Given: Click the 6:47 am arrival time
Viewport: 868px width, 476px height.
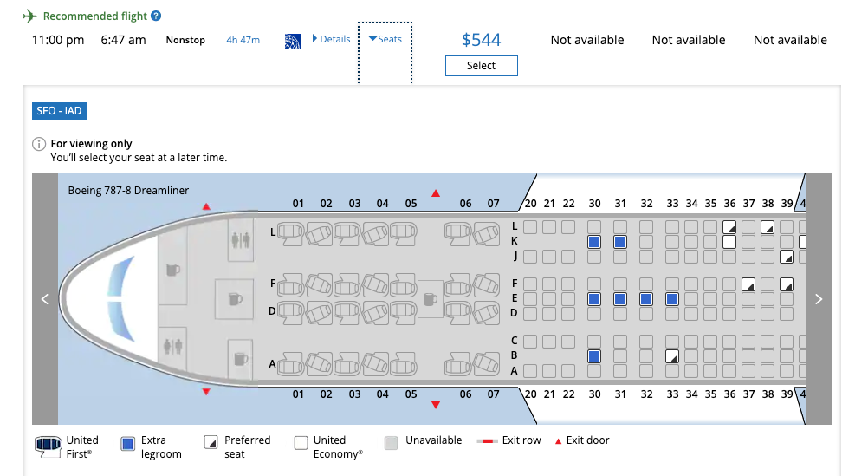Looking at the screenshot, I should pos(124,40).
